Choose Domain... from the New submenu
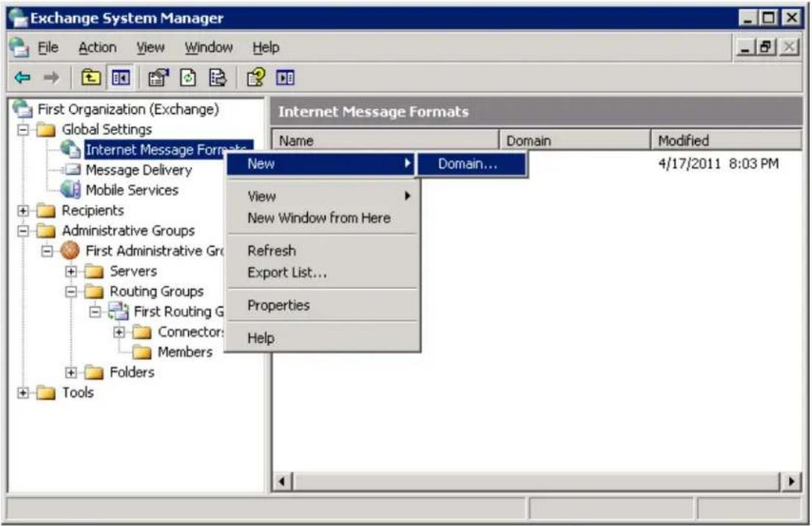This screenshot has width=812, height=526. tap(472, 163)
